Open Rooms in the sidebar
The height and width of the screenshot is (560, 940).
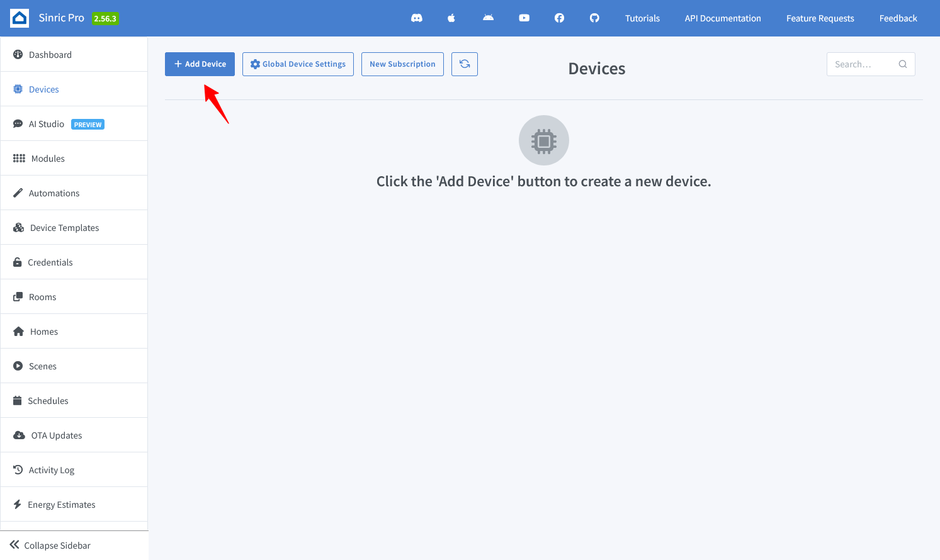coord(74,297)
